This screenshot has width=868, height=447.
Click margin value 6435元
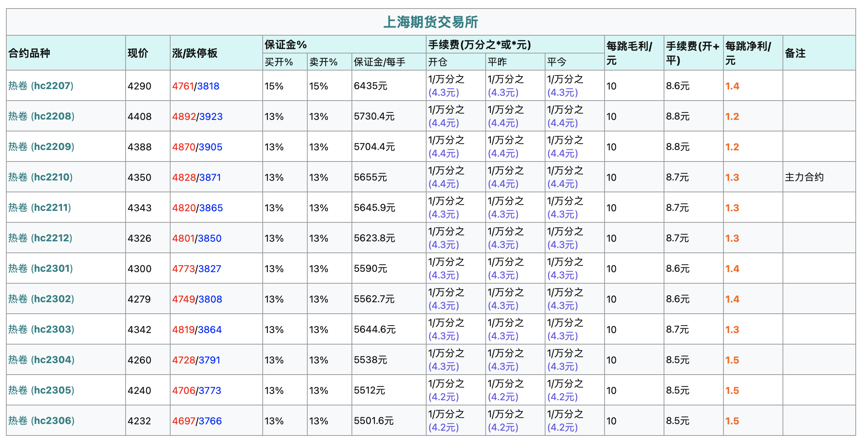tap(370, 86)
